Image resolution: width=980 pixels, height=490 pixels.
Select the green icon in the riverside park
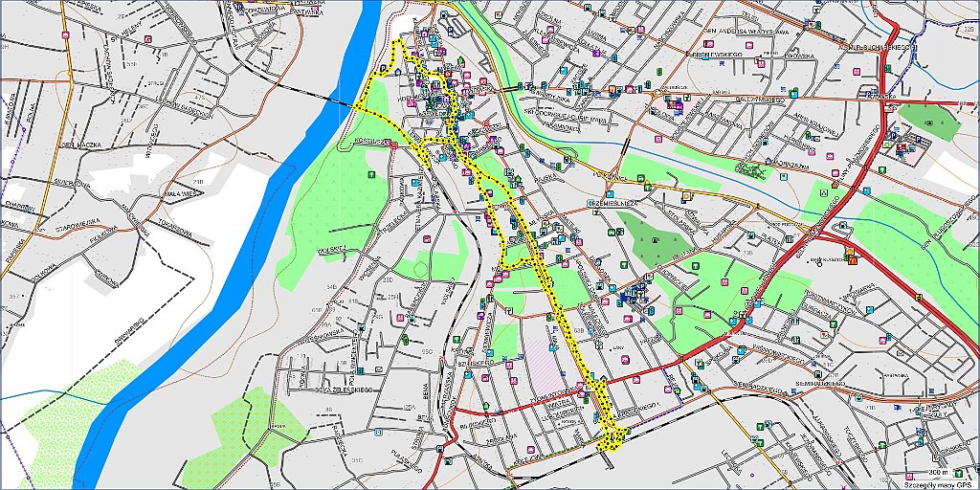pyautogui.click(x=371, y=173)
